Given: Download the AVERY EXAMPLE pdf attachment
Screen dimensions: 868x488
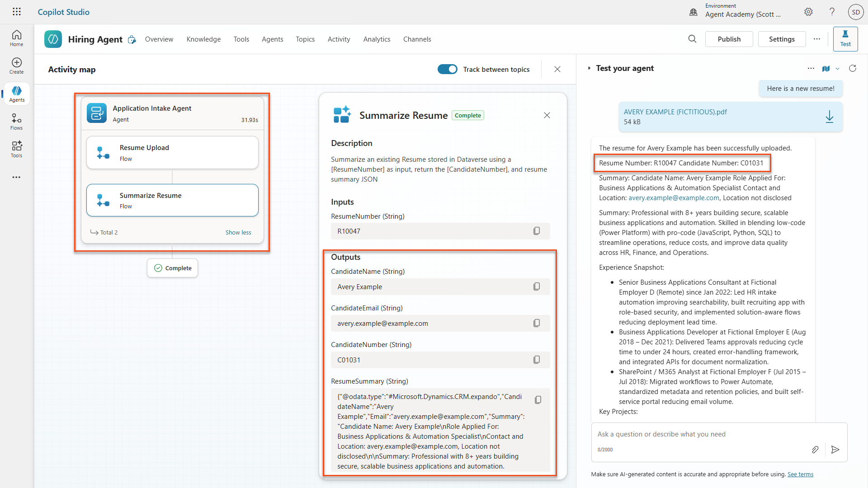Looking at the screenshot, I should 829,117.
